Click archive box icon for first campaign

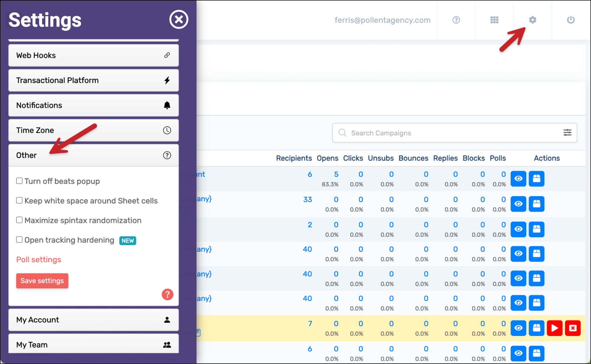point(536,178)
